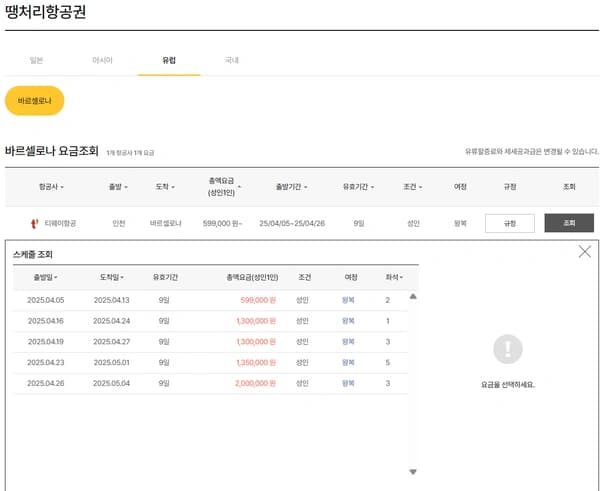Click arrival date 2025.05.04
The height and width of the screenshot is (491, 600).
(x=112, y=383)
